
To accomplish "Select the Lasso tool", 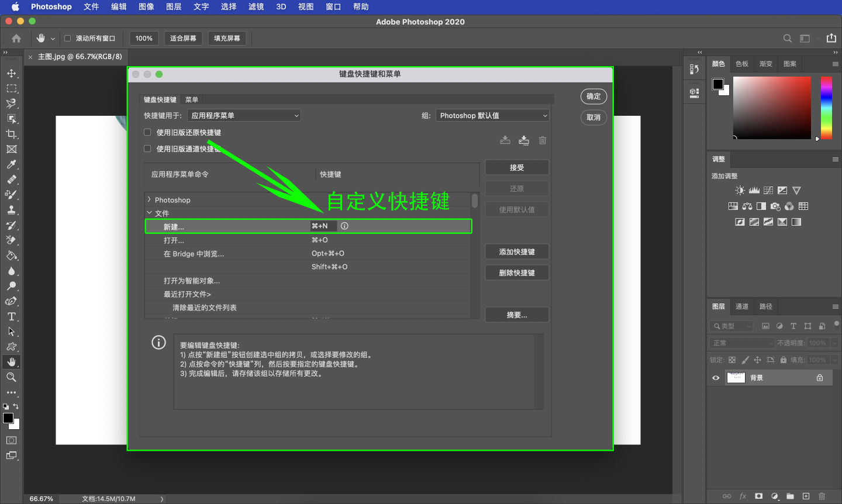I will tap(11, 103).
